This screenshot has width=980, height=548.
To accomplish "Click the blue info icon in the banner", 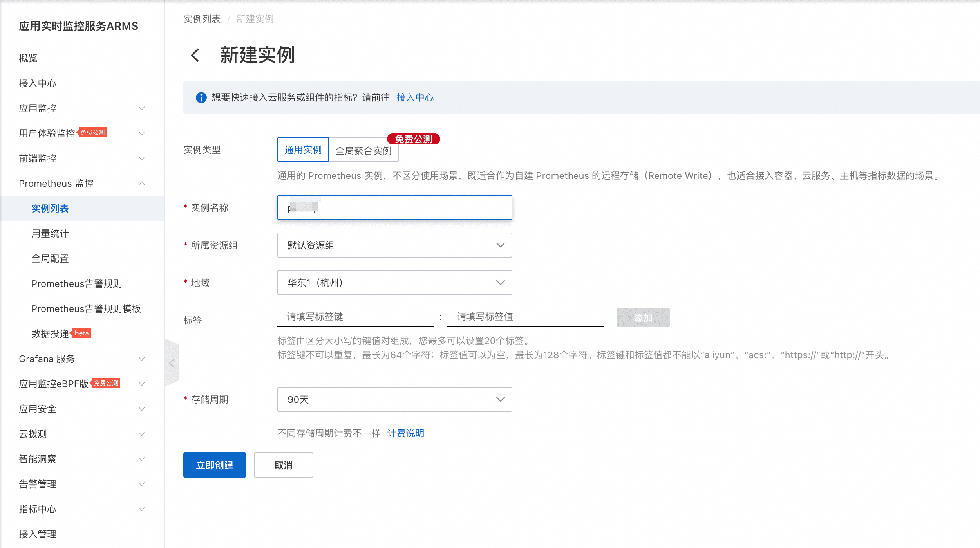I will (201, 97).
